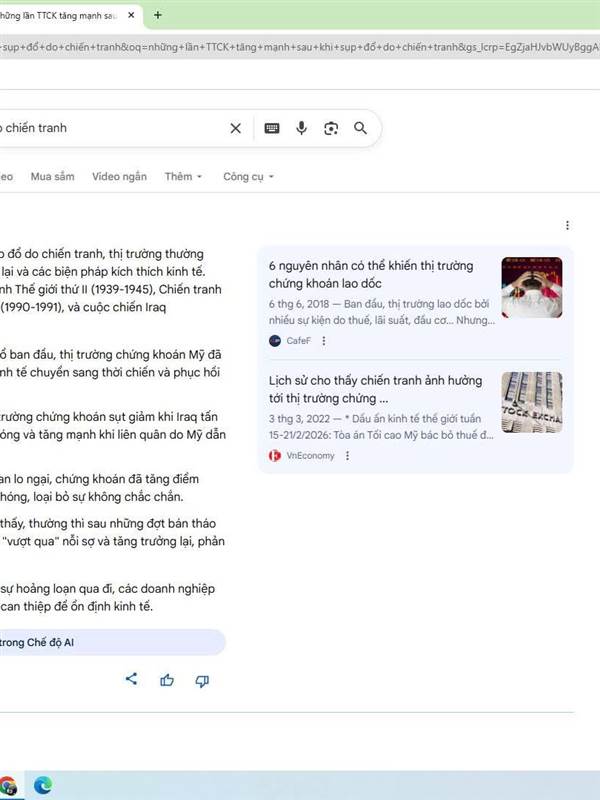Screen dimensions: 600x800
Task: Focus the browser address bar URL
Action: [x=300, y=47]
